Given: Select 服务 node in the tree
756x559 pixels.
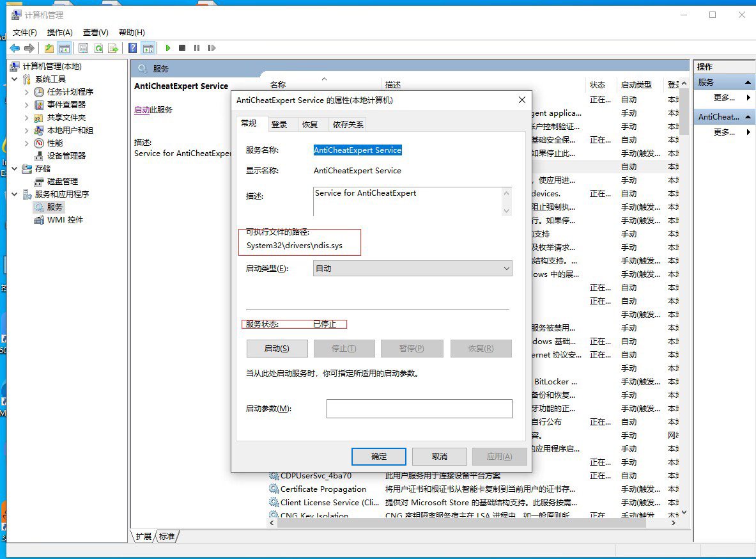Looking at the screenshot, I should [54, 207].
